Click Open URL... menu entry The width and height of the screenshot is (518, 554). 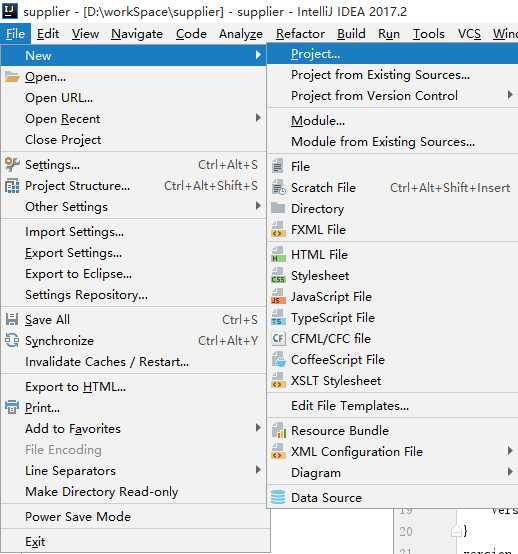coord(134,98)
